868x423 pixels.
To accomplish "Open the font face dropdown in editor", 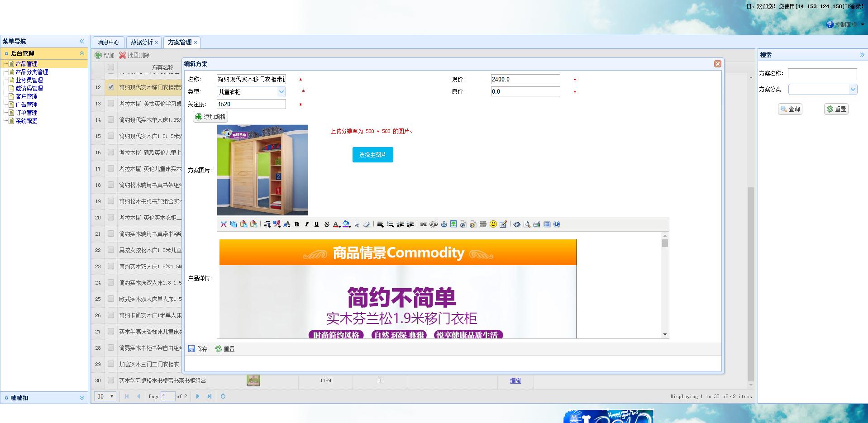I will 277,224.
